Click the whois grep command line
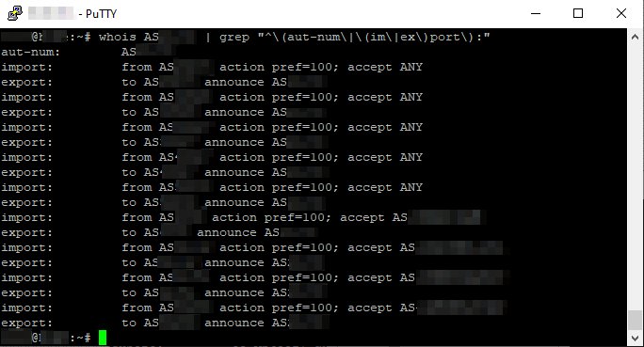644x347 pixels. [x=246, y=38]
